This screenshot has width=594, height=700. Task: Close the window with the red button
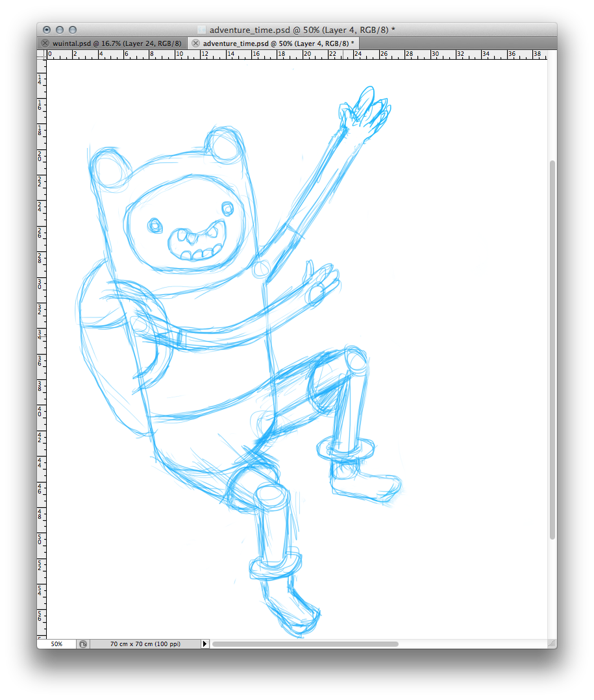pyautogui.click(x=47, y=30)
